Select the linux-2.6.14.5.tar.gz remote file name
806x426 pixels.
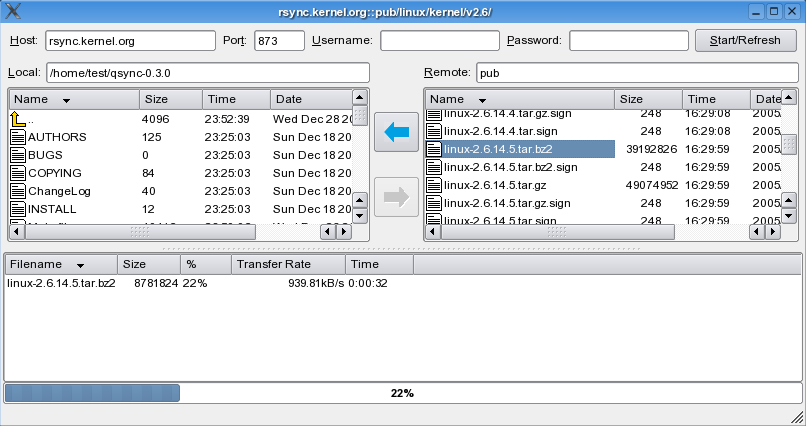point(495,185)
